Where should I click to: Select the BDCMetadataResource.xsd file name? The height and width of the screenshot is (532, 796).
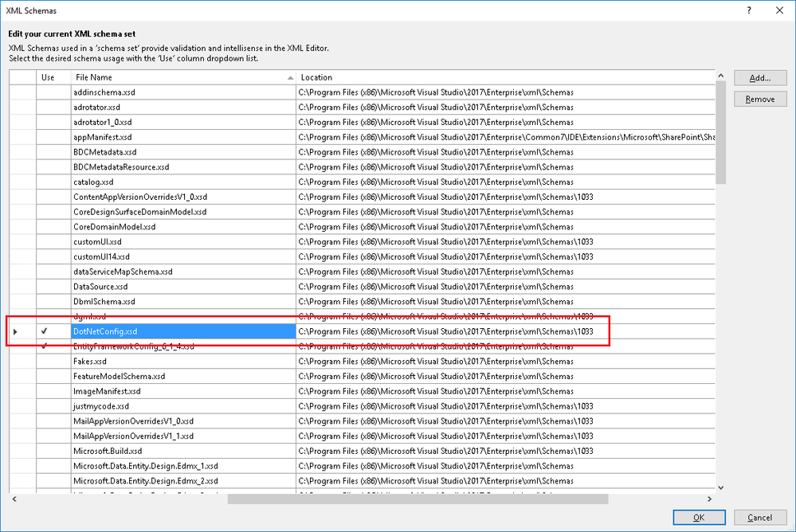183,167
